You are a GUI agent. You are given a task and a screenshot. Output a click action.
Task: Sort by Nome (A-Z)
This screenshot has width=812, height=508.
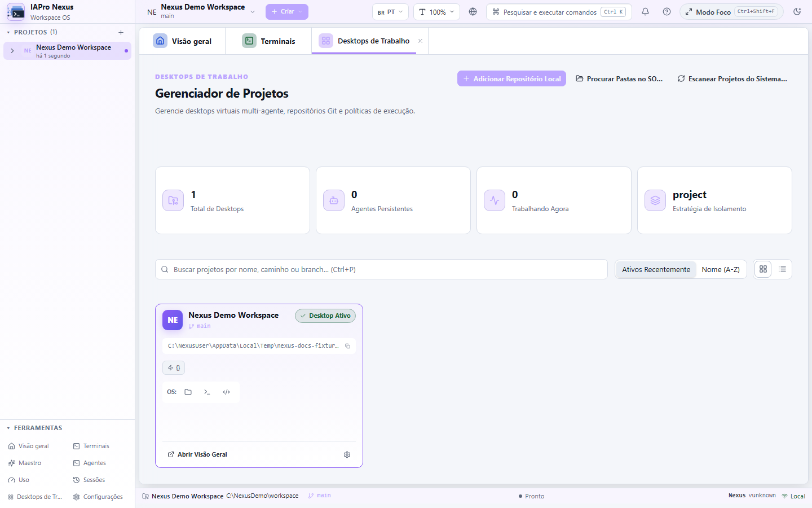pos(721,269)
